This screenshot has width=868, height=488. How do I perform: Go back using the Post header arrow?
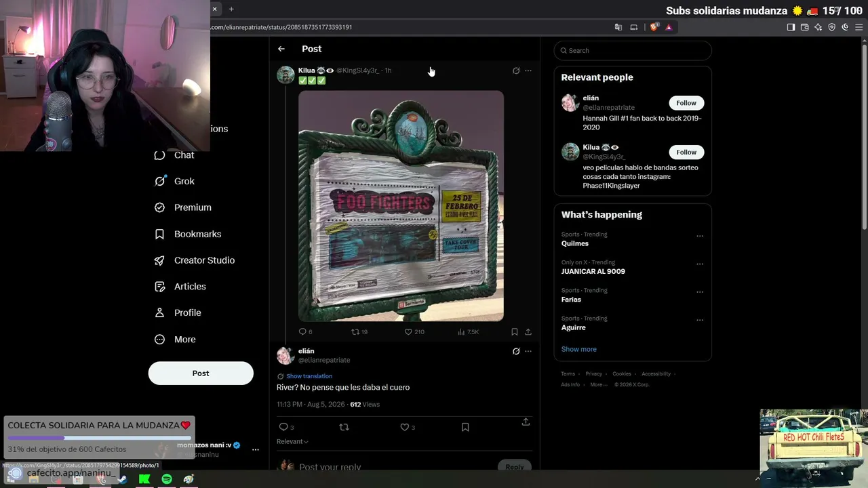coord(281,49)
